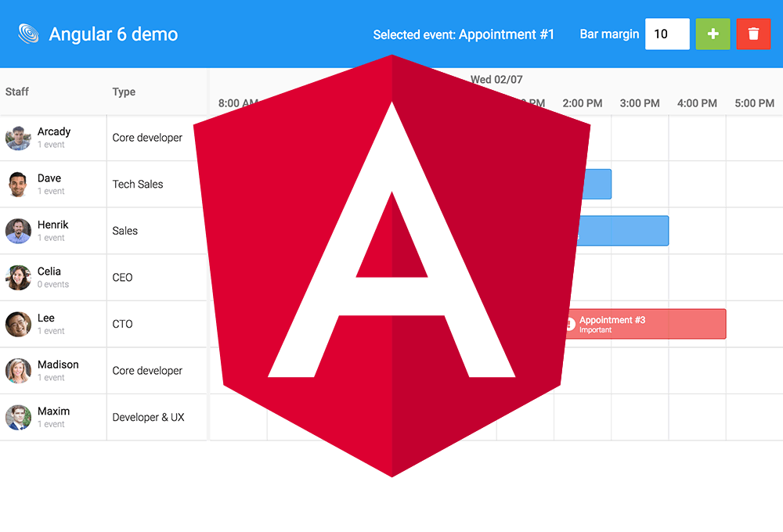Screen dimensions: 783x532
Task: Select the blue event bar in Henrik's row
Action: coord(623,231)
